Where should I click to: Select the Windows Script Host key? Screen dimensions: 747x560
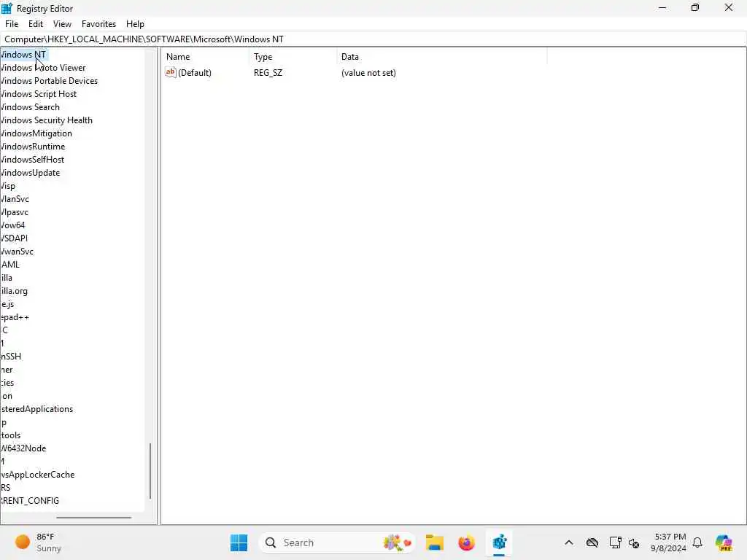click(x=39, y=94)
